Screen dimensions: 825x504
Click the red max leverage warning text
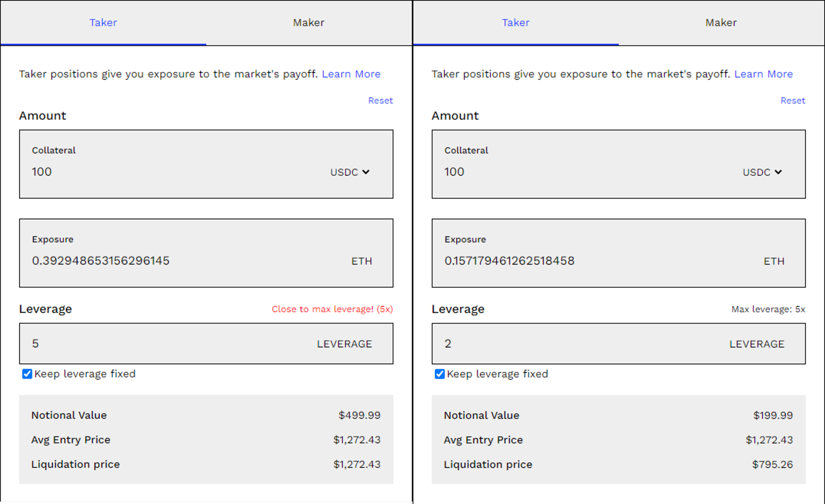332,309
